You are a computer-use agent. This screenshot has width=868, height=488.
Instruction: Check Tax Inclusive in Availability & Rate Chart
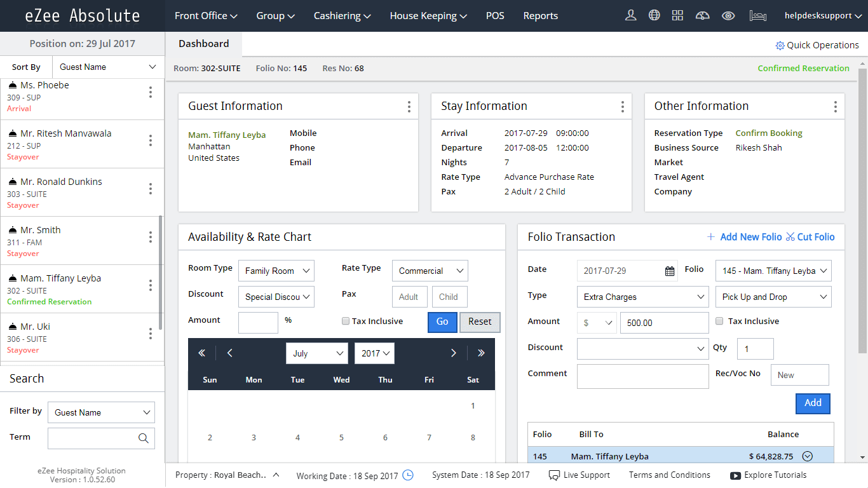[346, 321]
